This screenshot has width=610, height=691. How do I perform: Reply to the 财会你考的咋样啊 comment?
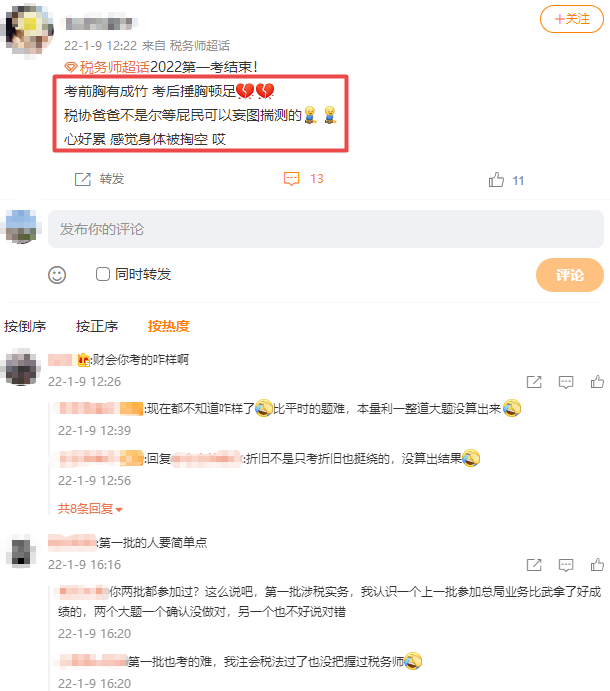[x=566, y=382]
